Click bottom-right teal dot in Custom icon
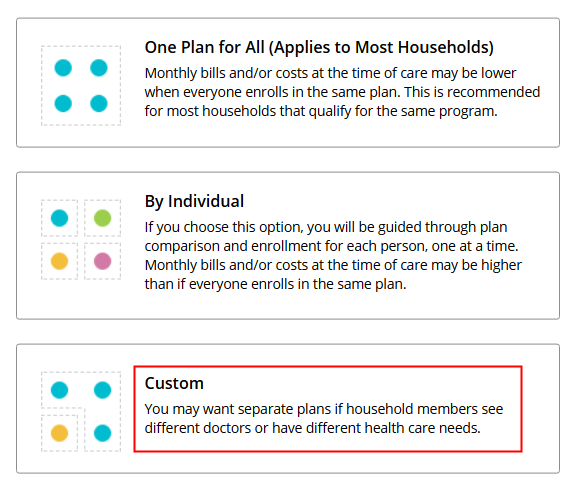 [x=103, y=433]
